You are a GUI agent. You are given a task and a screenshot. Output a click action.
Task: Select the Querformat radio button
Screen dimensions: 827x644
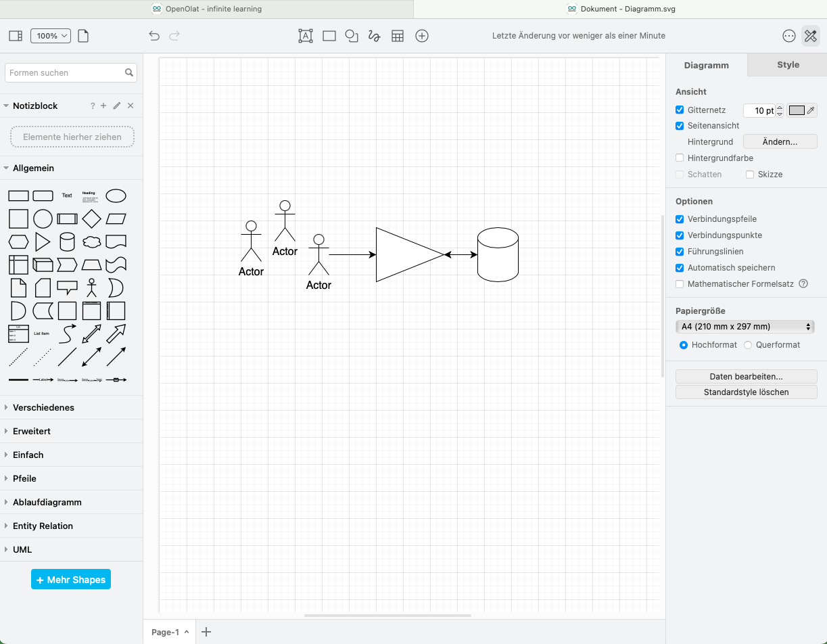click(x=748, y=344)
